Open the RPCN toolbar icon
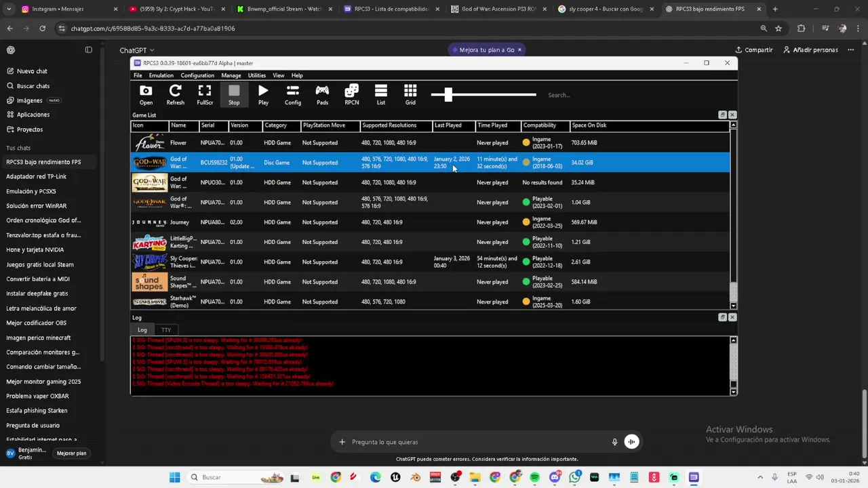This screenshot has width=868, height=488. click(x=351, y=95)
